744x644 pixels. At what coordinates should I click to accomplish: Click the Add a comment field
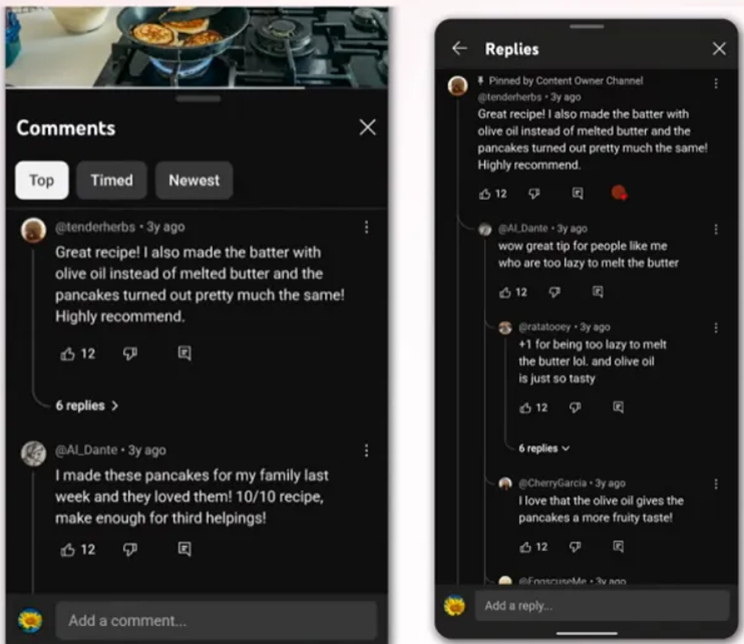tap(216, 620)
